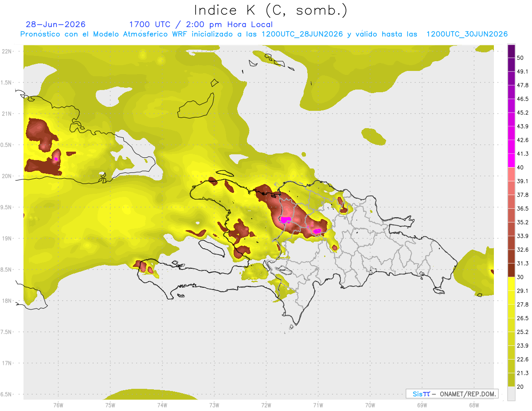Image resolution: width=532 pixels, height=411 pixels.
Task: Click the "20N" latitude label
Action: pyautogui.click(x=6, y=176)
